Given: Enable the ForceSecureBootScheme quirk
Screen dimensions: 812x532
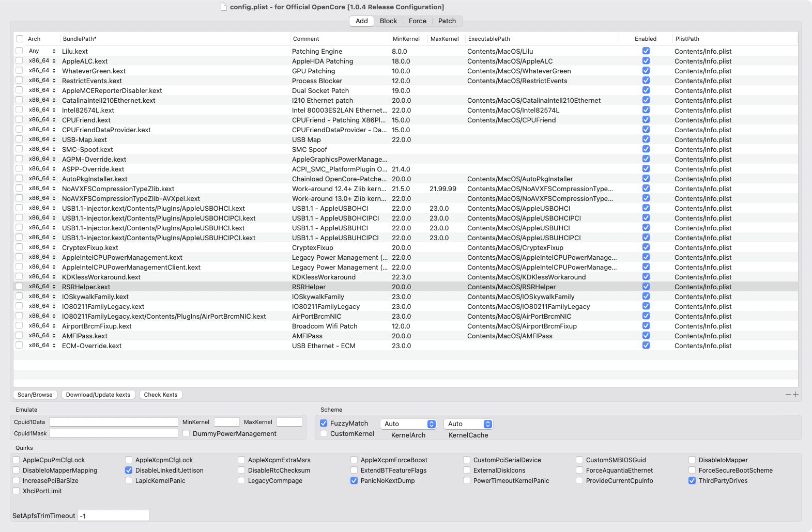Looking at the screenshot, I should click(x=692, y=471).
